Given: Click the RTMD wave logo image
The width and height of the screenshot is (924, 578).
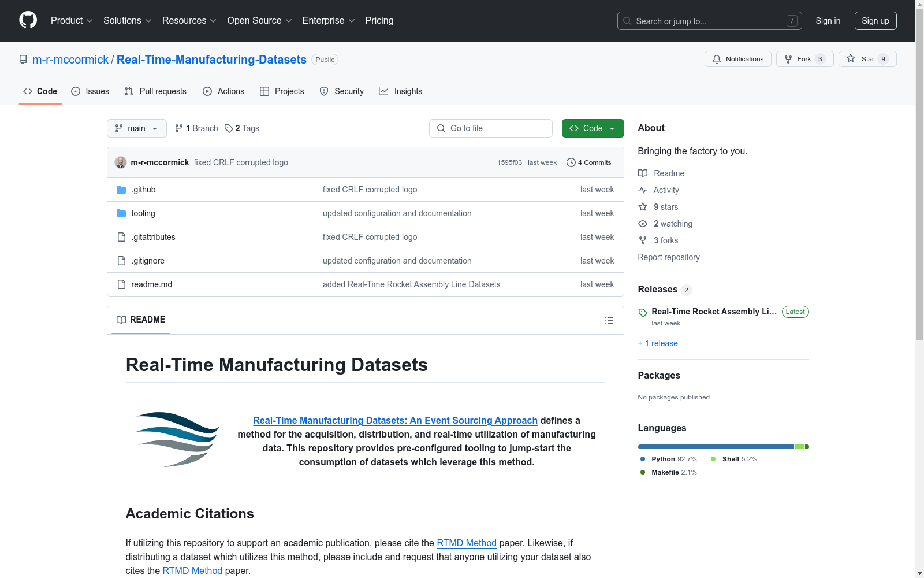Looking at the screenshot, I should coord(178,440).
